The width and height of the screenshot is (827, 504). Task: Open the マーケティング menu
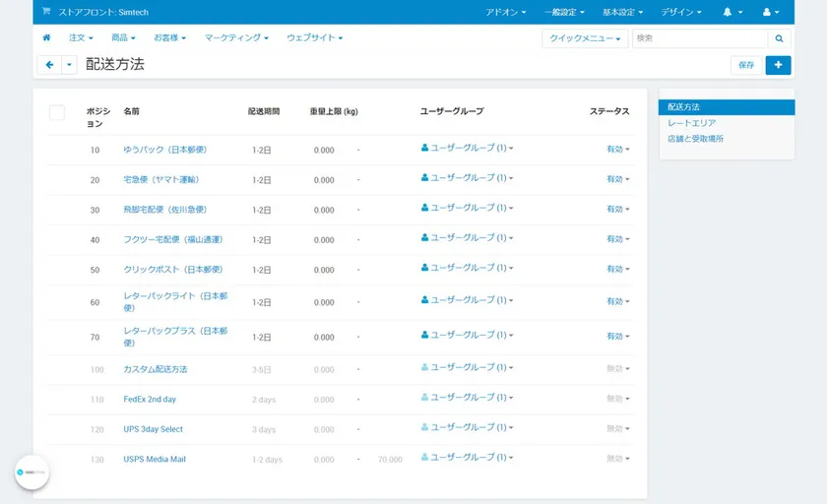tap(236, 37)
